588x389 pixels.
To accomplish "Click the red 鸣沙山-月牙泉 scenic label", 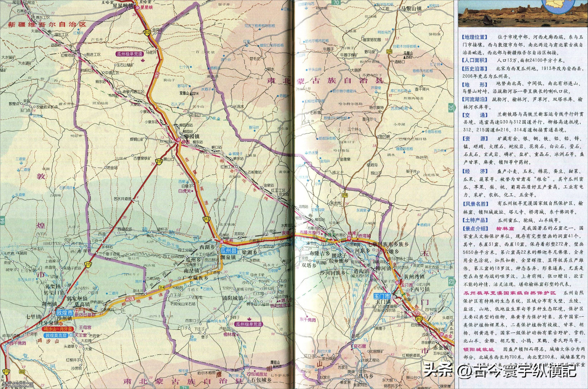I will click(x=58, y=329).
